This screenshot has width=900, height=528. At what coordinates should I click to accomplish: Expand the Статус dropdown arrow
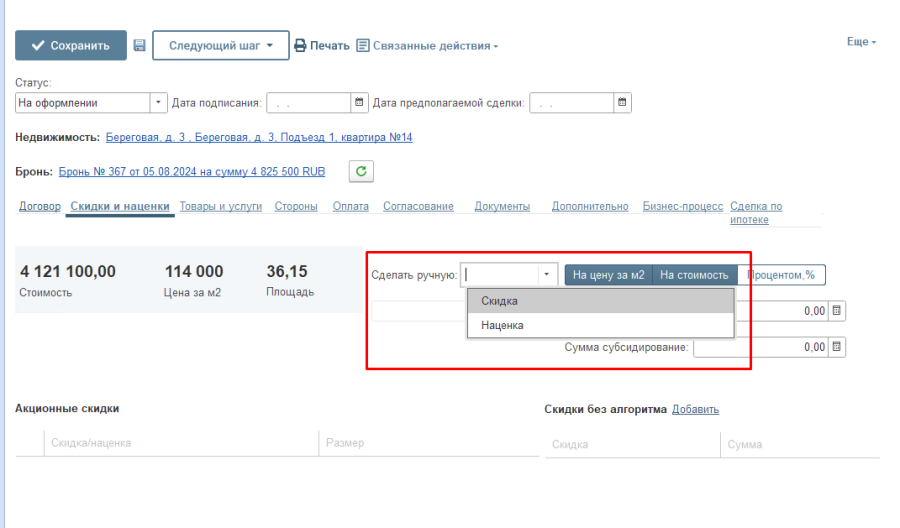pos(158,102)
